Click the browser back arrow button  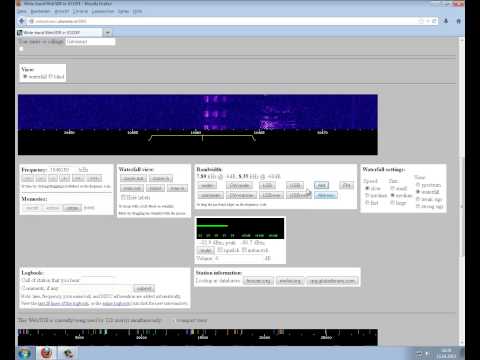pos(22,21)
